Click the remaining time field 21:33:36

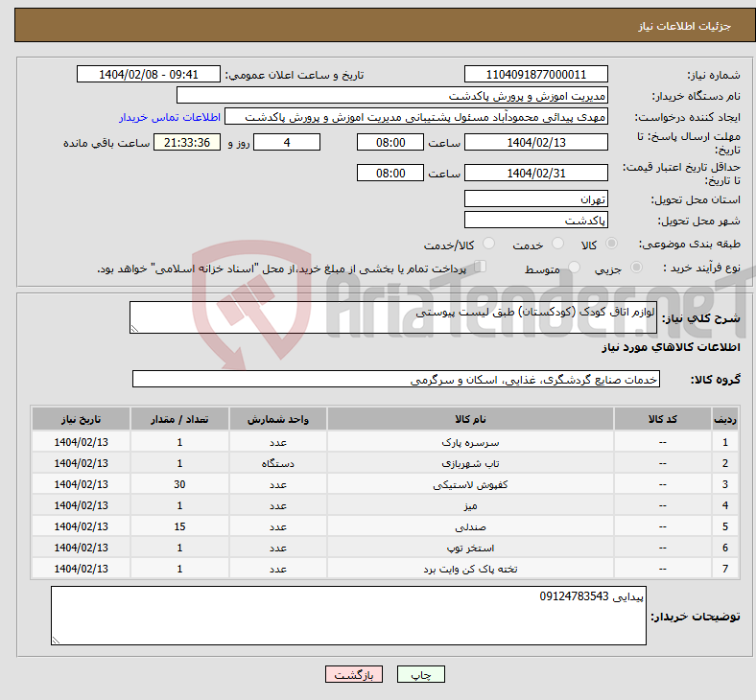(187, 142)
